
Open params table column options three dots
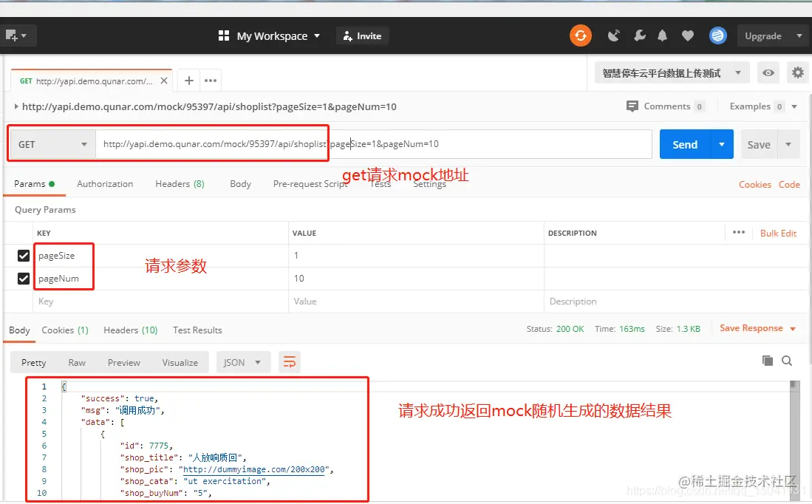pyautogui.click(x=739, y=233)
